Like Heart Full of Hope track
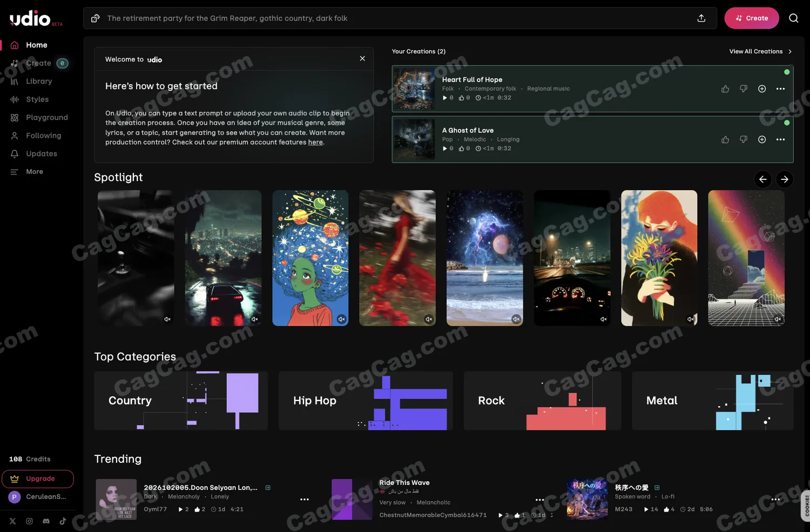 tap(725, 89)
